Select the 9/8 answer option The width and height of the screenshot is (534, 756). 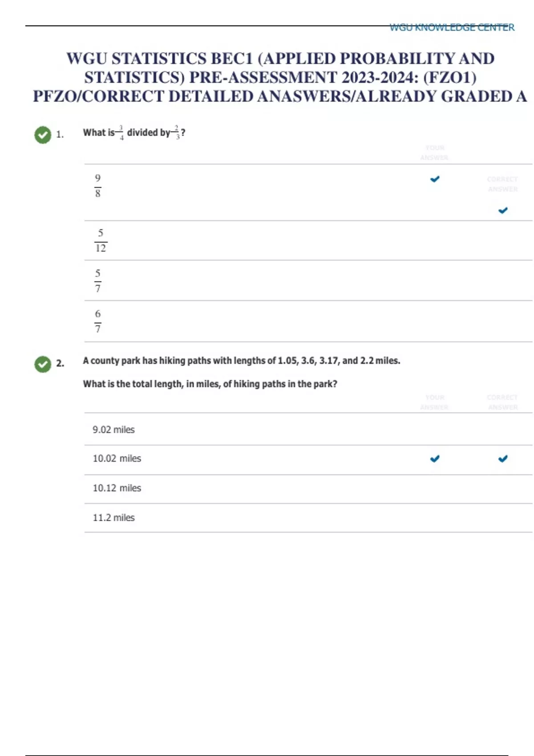97,185
